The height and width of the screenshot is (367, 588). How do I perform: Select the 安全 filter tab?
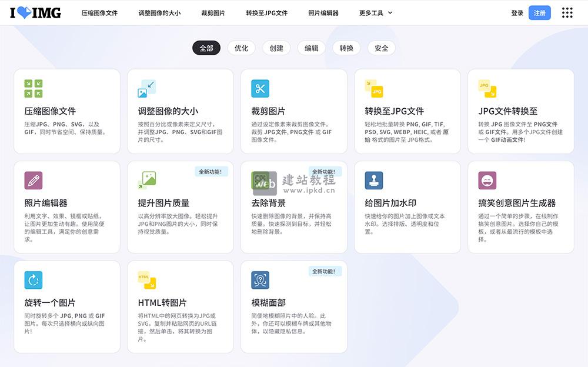(381, 49)
